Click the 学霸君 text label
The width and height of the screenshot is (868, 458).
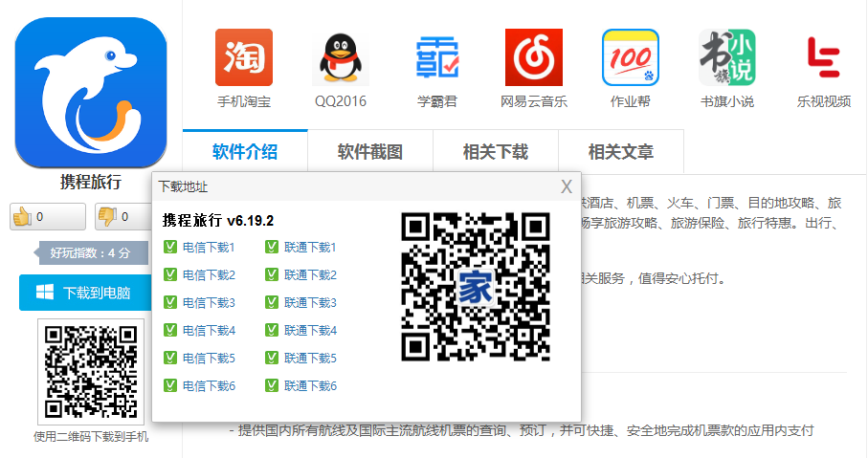437,101
